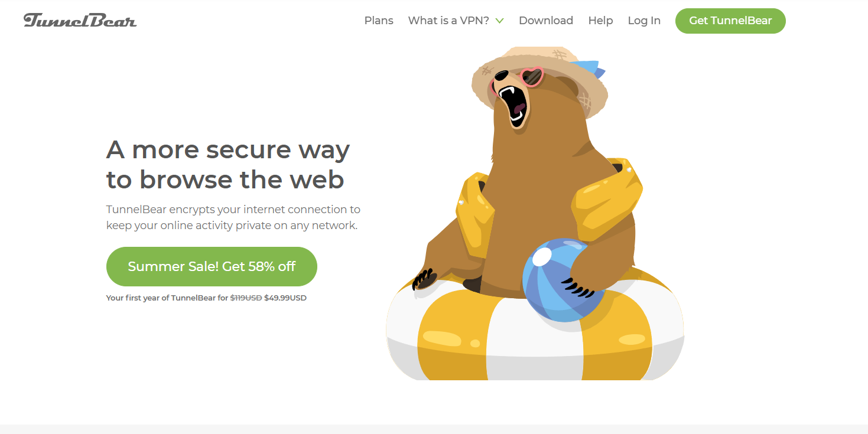Click the crossed-out $119USD price
The height and width of the screenshot is (434, 868).
click(x=246, y=298)
